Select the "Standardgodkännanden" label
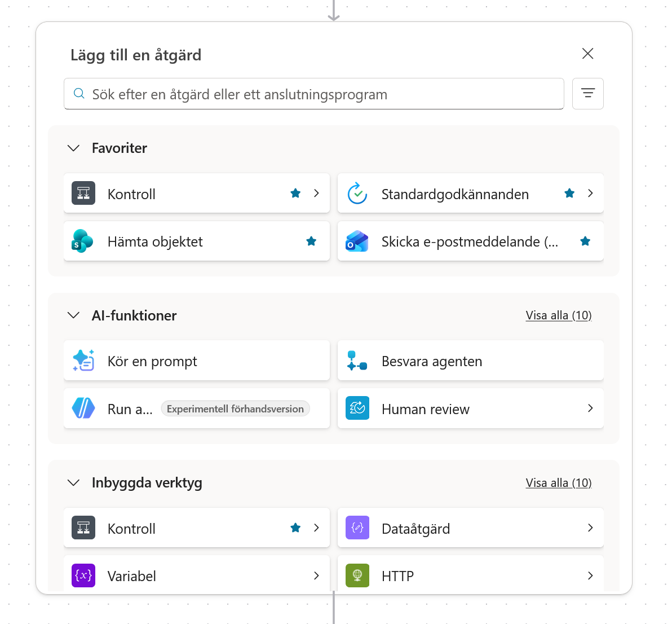 click(455, 194)
